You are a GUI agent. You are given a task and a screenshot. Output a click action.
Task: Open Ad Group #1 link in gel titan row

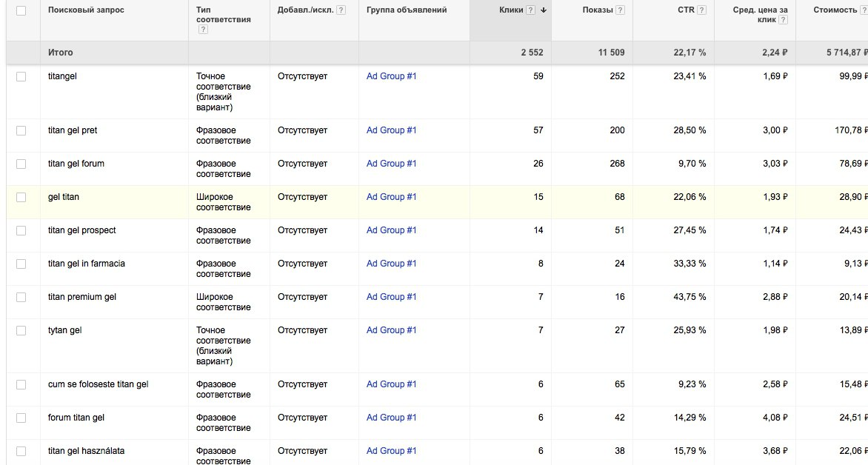[x=391, y=196]
